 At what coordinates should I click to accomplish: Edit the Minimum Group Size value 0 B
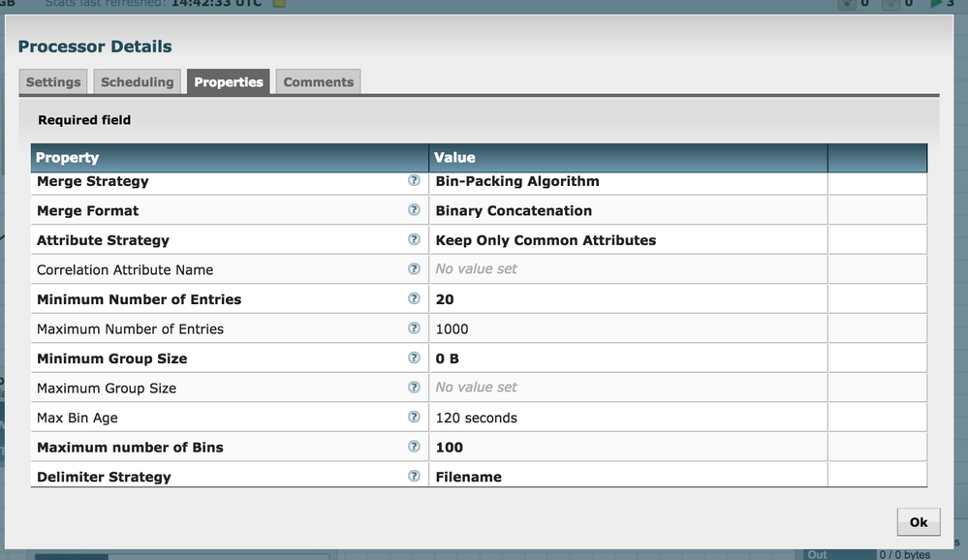(629, 358)
